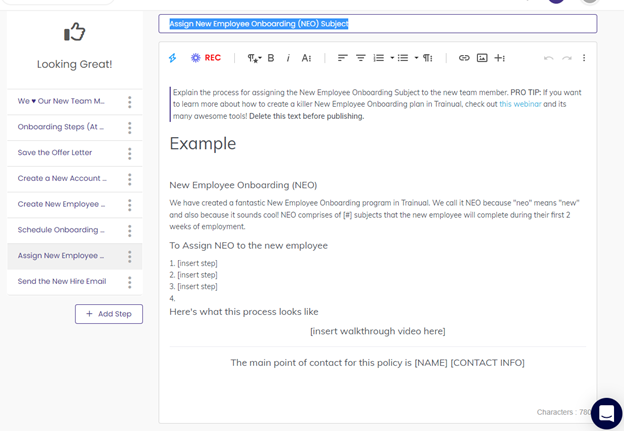Viewport: 624px width, 431px height.
Task: Click 'Here's what this process looks like' heading
Action: click(x=244, y=312)
